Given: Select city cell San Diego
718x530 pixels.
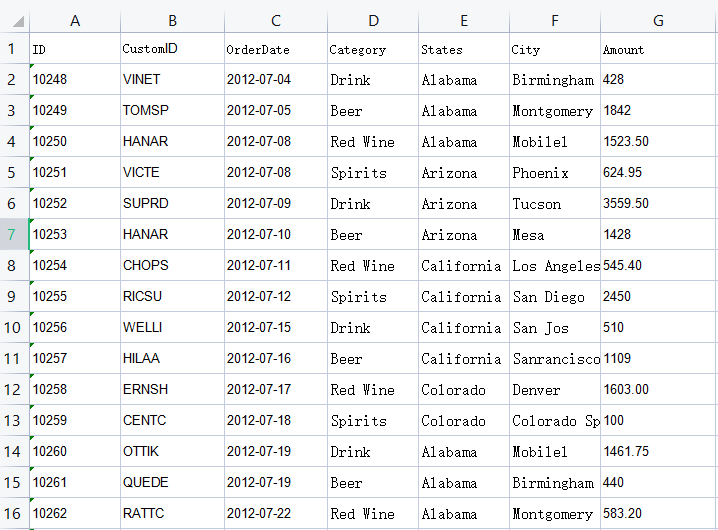Looking at the screenshot, I should pos(555,296).
